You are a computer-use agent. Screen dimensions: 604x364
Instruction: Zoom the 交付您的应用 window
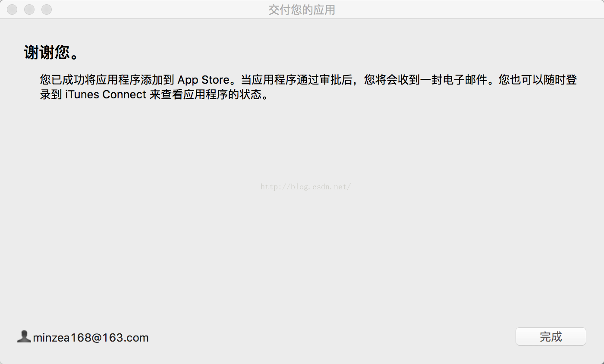pyautogui.click(x=47, y=9)
